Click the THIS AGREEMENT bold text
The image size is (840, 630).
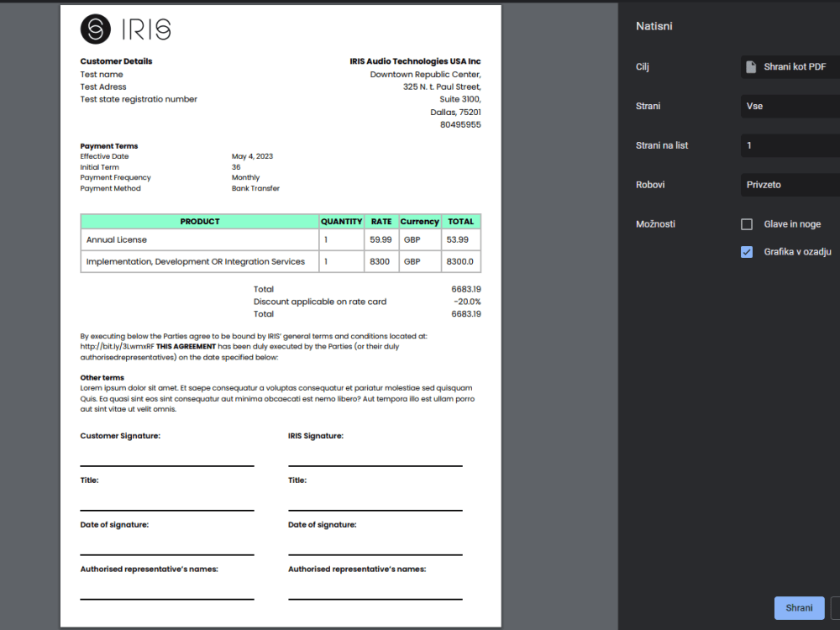(x=186, y=347)
